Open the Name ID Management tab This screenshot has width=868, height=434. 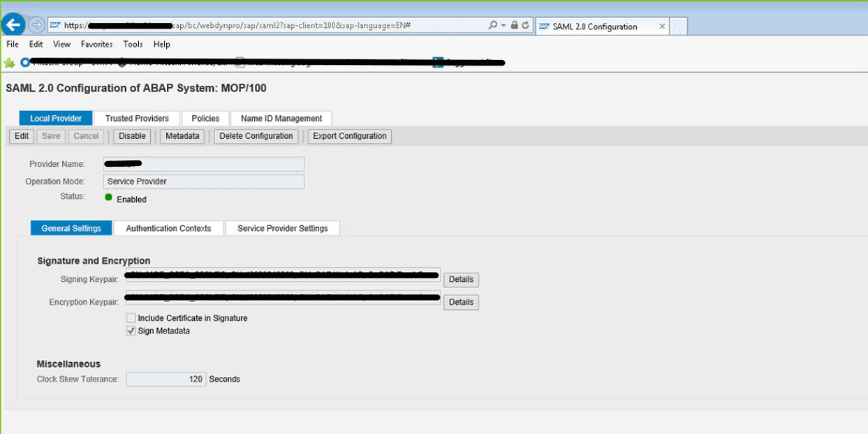281,119
